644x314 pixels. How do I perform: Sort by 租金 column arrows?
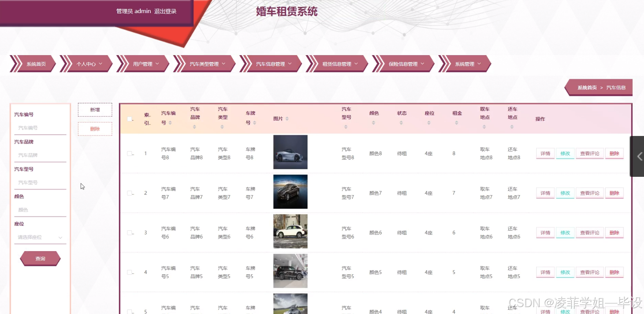pyautogui.click(x=457, y=123)
